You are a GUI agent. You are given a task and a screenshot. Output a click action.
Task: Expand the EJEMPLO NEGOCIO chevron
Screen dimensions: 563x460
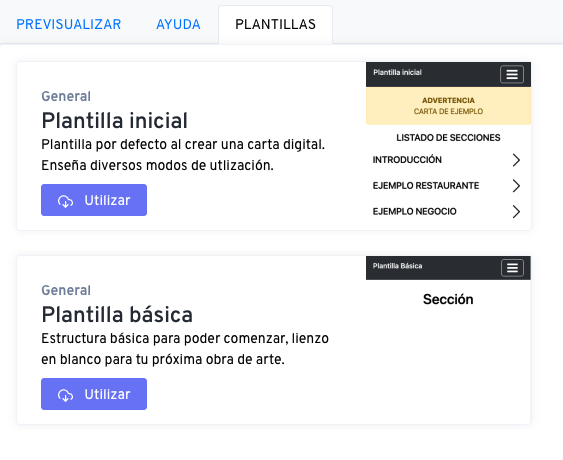[x=516, y=212]
